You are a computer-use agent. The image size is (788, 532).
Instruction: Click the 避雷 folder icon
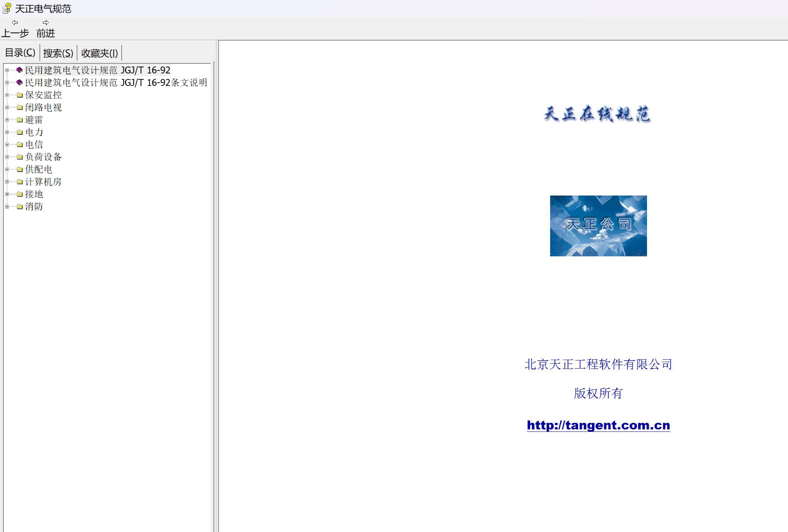point(20,120)
